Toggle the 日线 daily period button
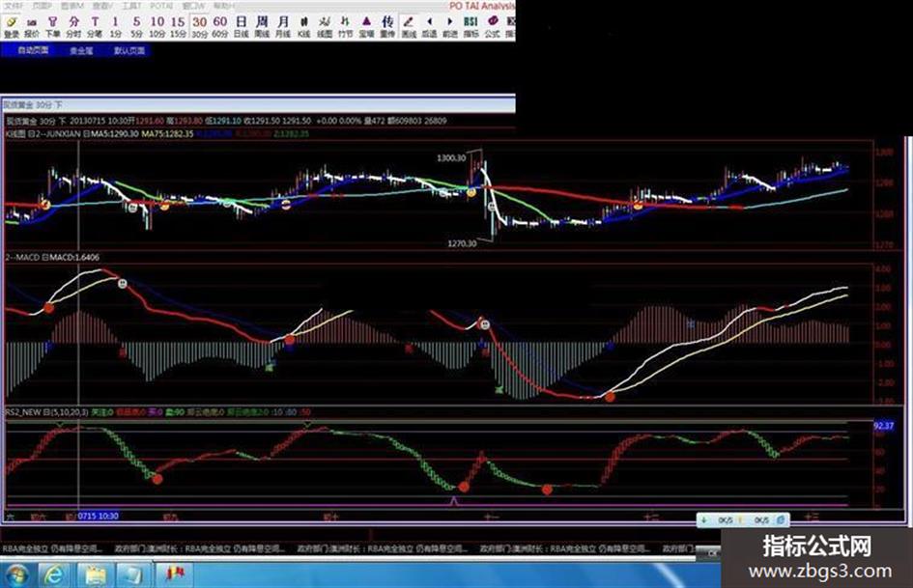Viewport: 913px width, 588px height. click(241, 25)
